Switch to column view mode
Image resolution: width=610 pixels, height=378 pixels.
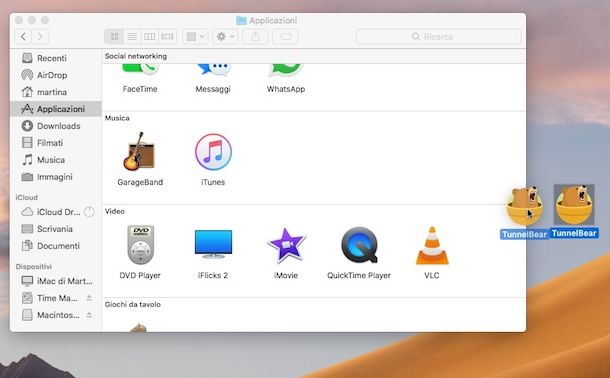(x=150, y=37)
